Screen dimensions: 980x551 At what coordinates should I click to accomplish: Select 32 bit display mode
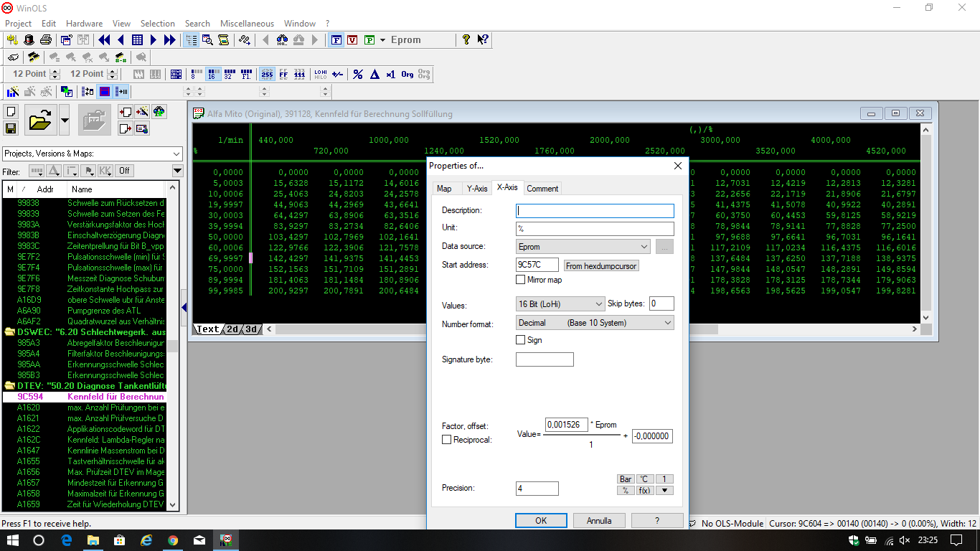(230, 74)
